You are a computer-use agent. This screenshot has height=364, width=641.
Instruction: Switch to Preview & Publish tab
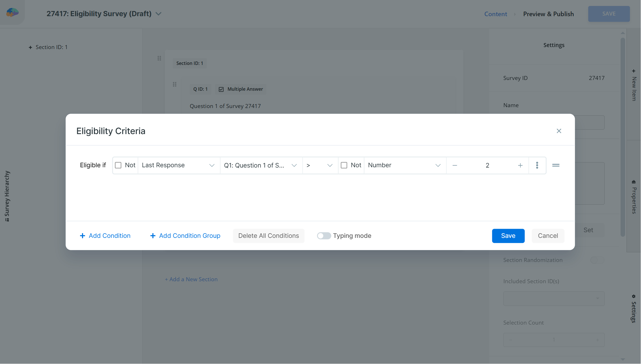coord(548,14)
